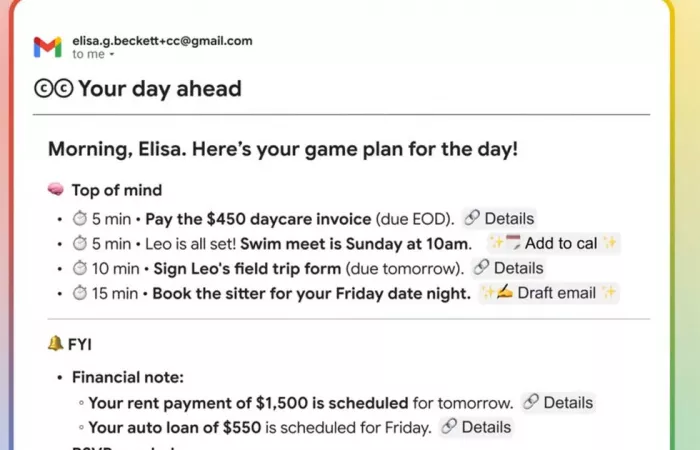Viewport: 700px width, 450px height.
Task: Click the CC icon in Your day ahead
Action: point(53,89)
